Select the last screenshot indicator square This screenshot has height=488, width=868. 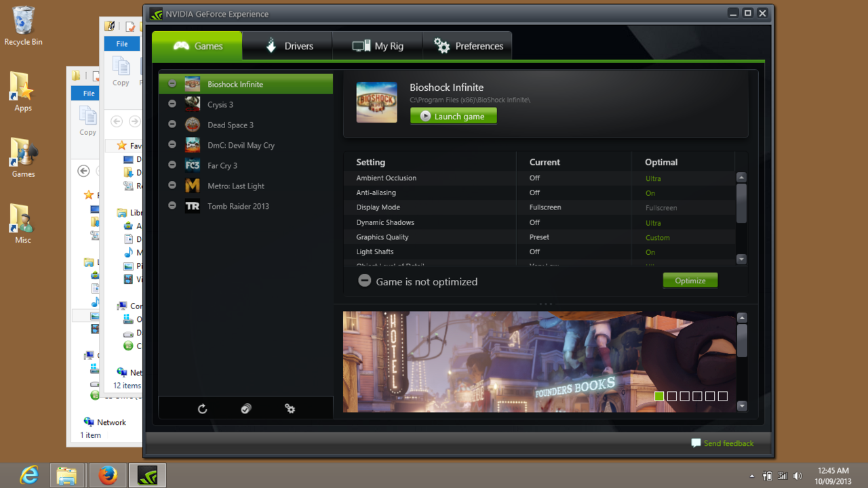click(723, 396)
